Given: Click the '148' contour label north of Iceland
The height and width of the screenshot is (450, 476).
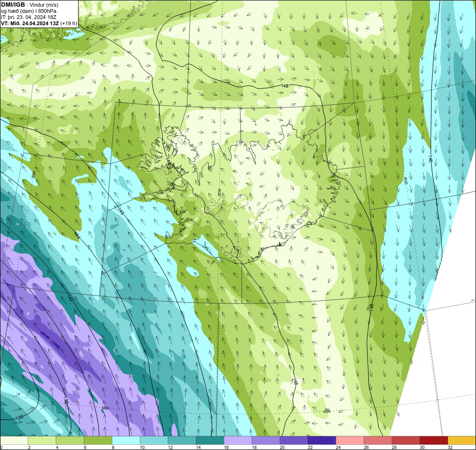Looking at the screenshot, I should coord(285,86).
